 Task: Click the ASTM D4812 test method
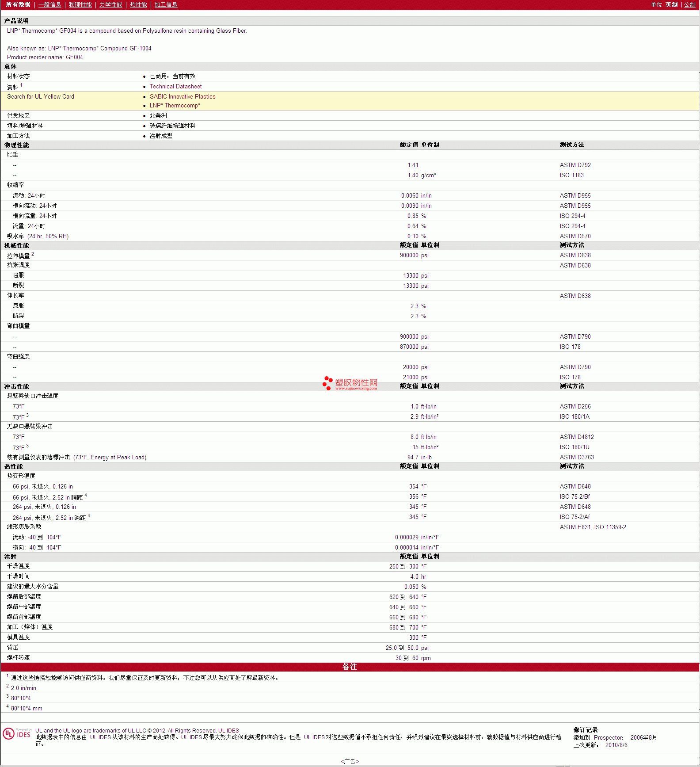pyautogui.click(x=577, y=437)
